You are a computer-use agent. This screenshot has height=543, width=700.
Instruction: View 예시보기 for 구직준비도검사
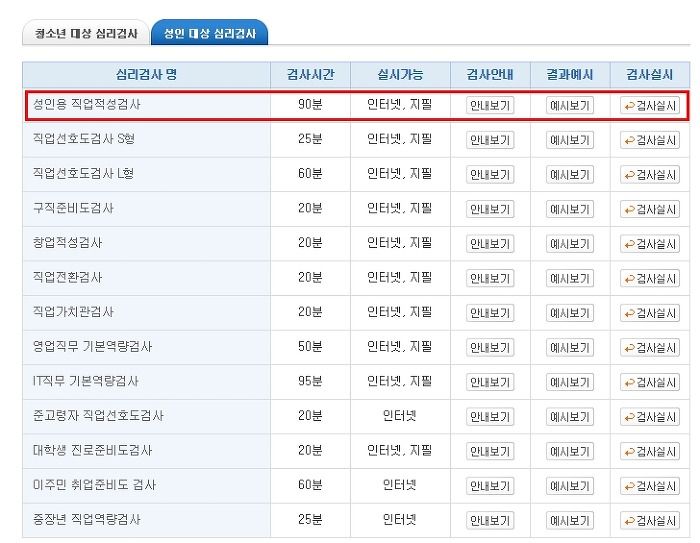[x=570, y=209]
